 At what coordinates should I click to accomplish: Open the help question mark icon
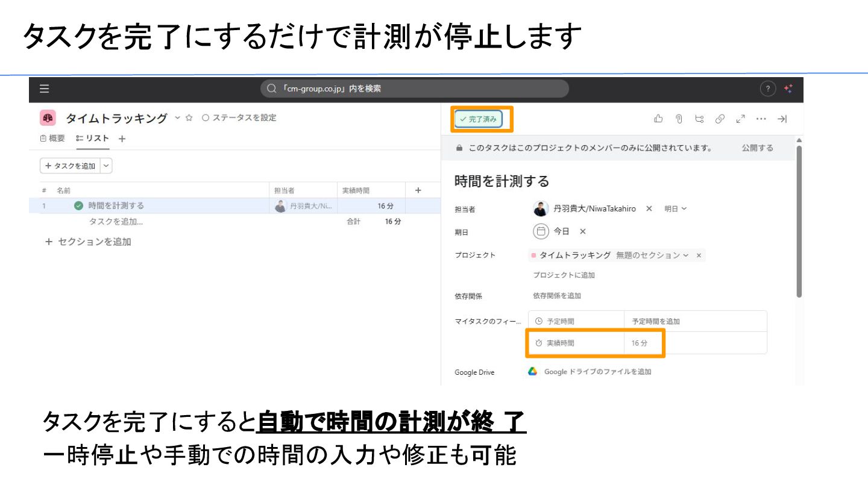[x=767, y=89]
